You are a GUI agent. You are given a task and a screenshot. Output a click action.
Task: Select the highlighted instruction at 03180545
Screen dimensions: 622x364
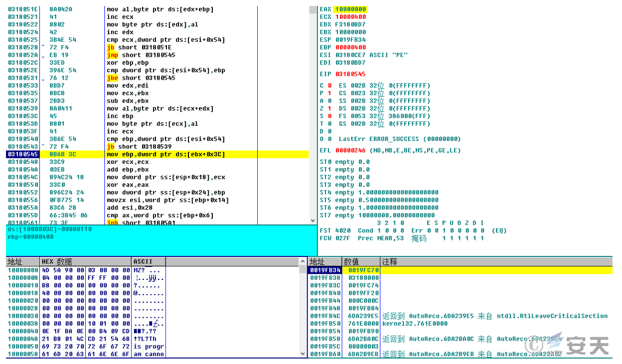165,154
